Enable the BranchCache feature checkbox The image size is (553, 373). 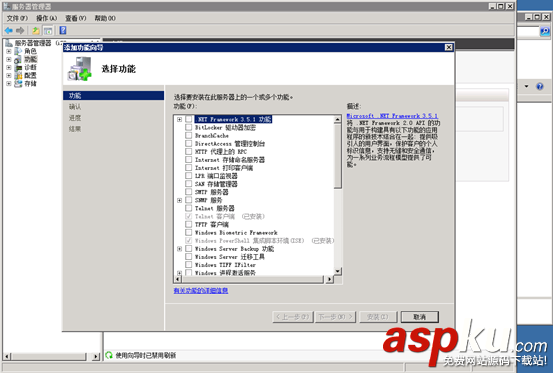[x=189, y=135]
